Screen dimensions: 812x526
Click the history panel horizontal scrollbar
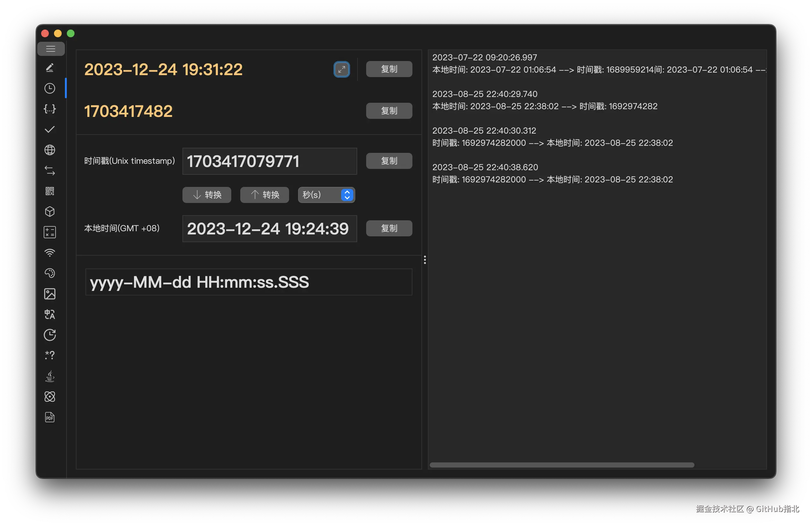click(561, 465)
